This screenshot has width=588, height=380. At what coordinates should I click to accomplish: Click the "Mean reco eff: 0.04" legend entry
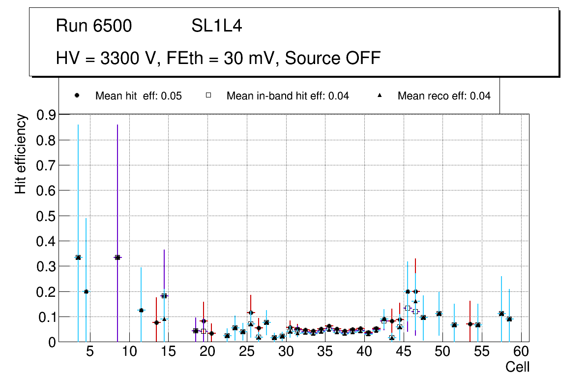(x=443, y=96)
